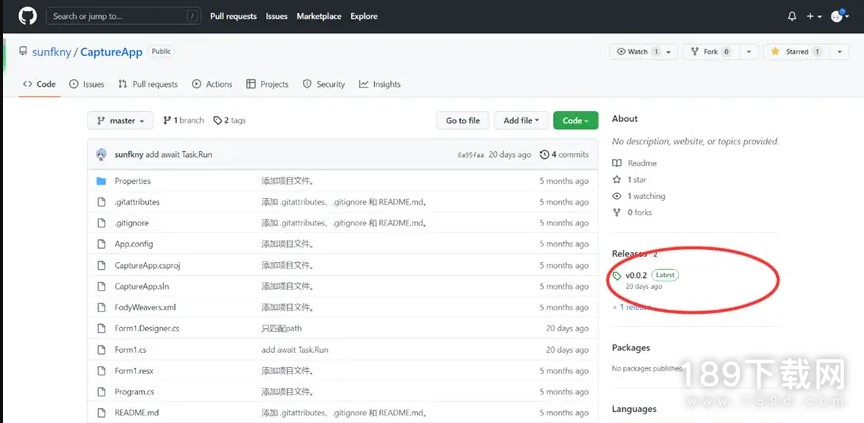Open the FodyWeavers.xml file
The image size is (864, 423).
(145, 307)
